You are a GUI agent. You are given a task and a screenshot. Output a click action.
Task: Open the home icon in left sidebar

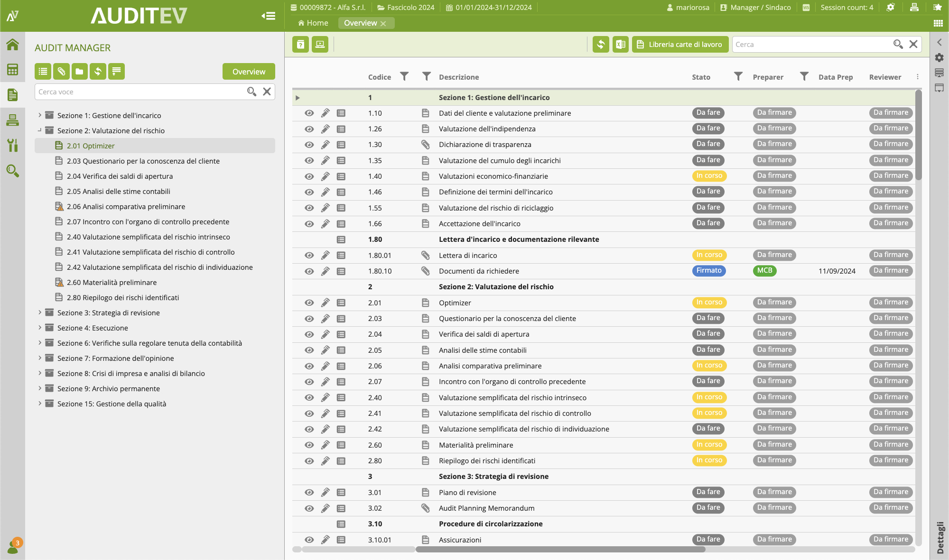tap(12, 45)
